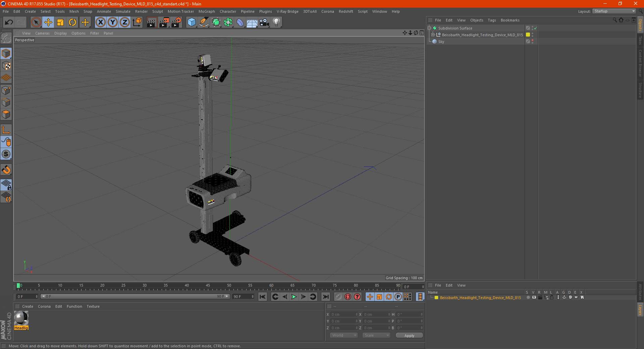Add Subdivision Surface generator icon

216,22
